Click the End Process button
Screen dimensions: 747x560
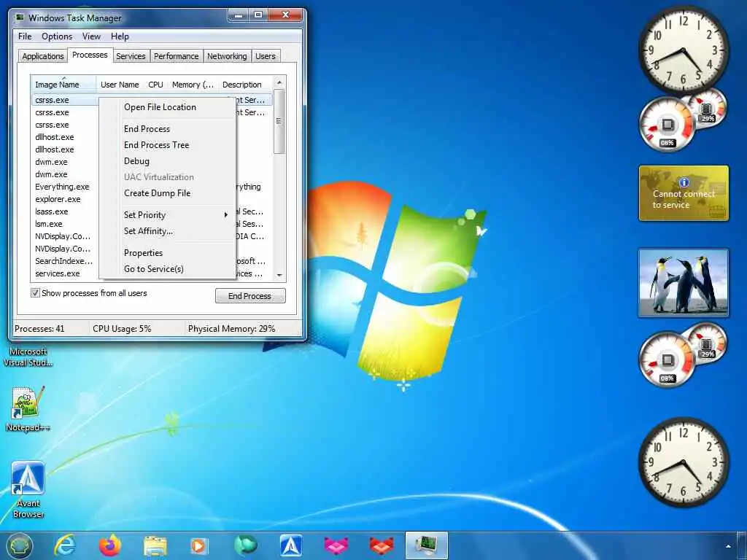[250, 296]
